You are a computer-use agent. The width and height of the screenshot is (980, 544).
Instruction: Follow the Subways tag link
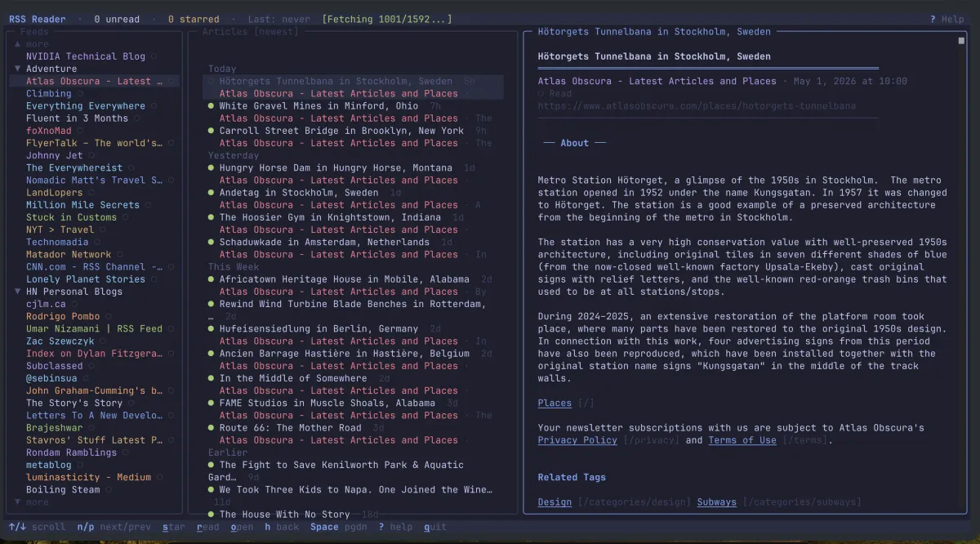(x=716, y=502)
